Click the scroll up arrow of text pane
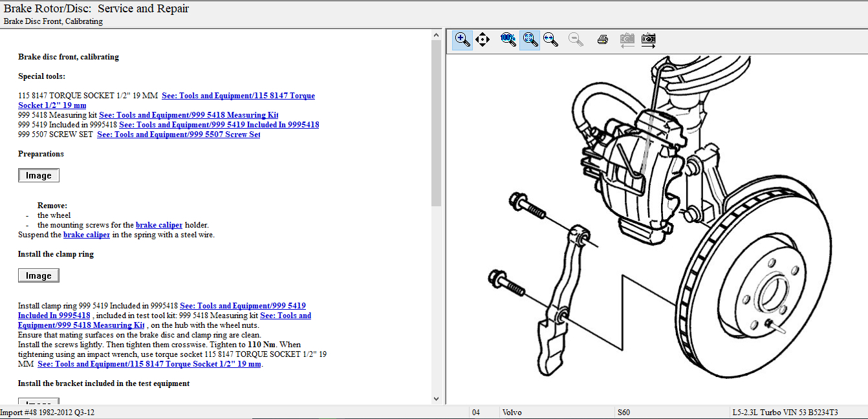868x419 pixels. 436,34
